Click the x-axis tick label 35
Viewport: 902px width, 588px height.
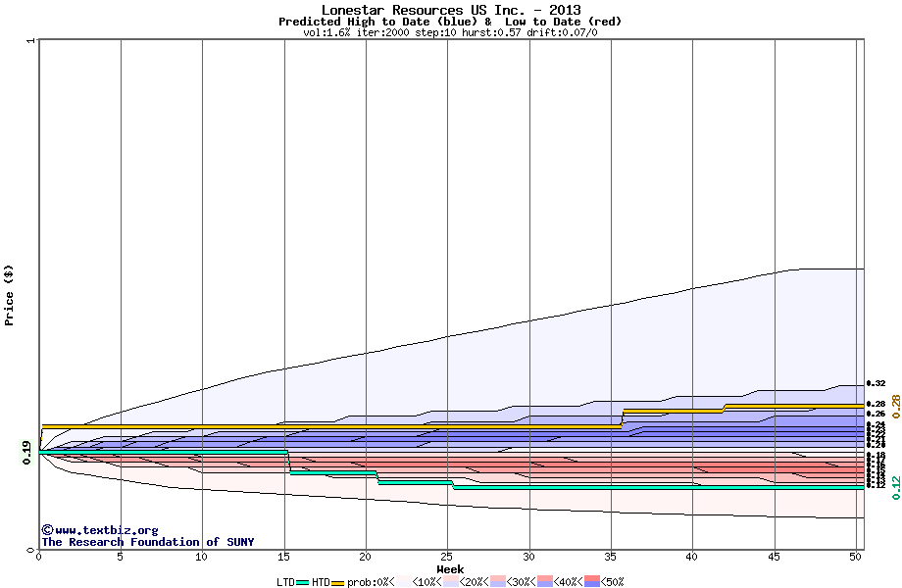point(611,557)
